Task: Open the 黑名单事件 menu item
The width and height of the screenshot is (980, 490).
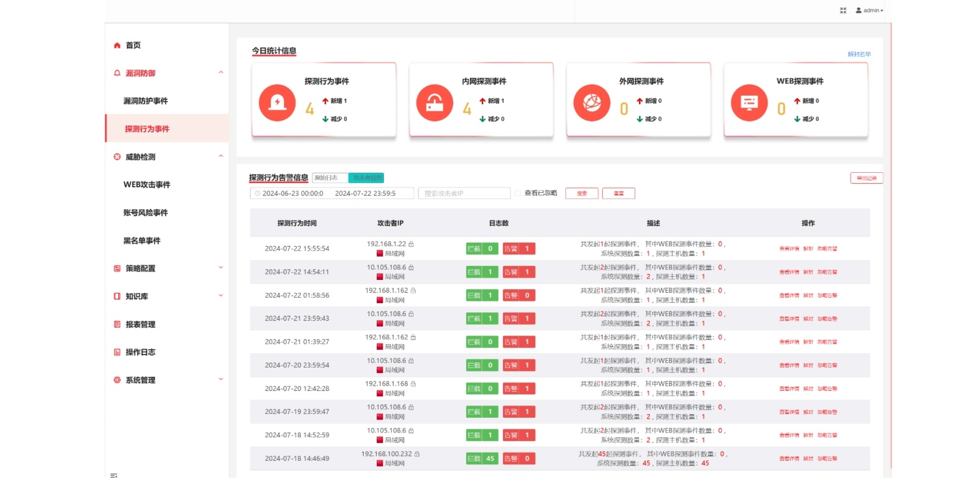Action: tap(142, 241)
